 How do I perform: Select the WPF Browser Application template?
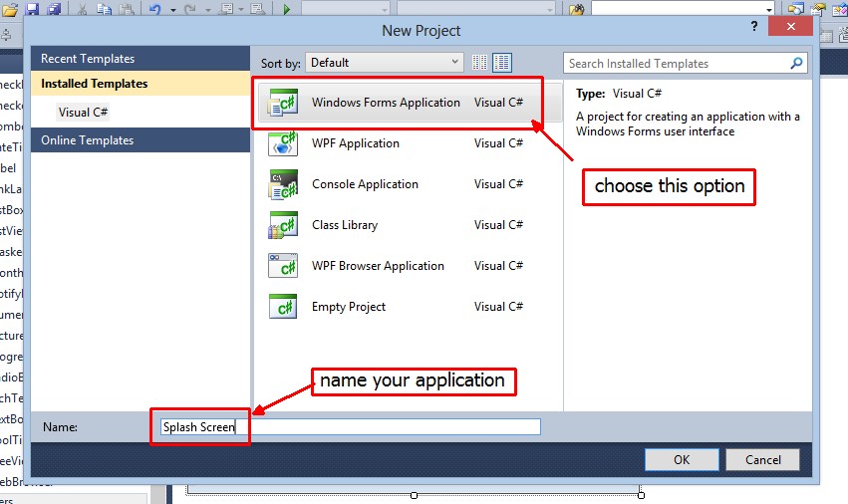(x=410, y=266)
